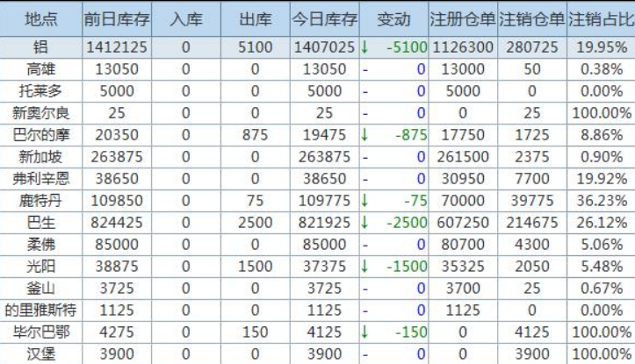Click the green down arrow in 毕尔巴鄂 row
Viewport: 635px width, 364px height.
tap(365, 332)
